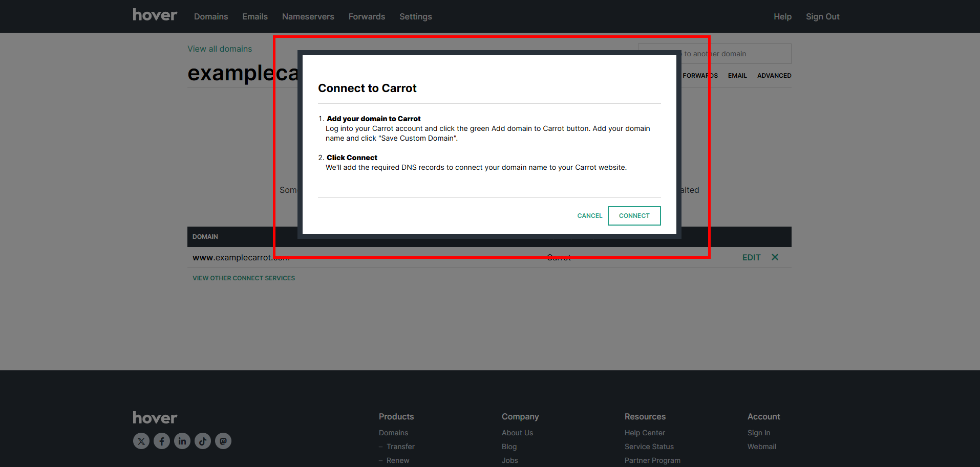The height and width of the screenshot is (467, 980).
Task: Click the hover logo in the footer
Action: pos(155,418)
